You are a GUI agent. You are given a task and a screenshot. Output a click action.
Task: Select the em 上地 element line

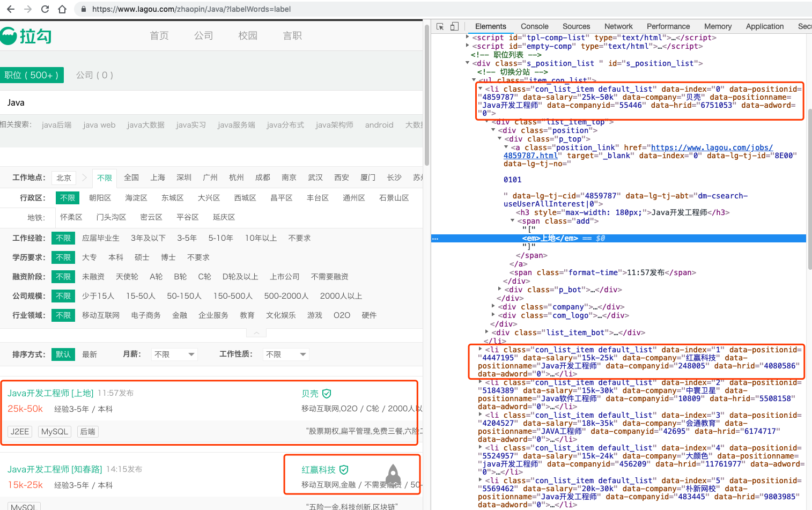click(x=618, y=238)
